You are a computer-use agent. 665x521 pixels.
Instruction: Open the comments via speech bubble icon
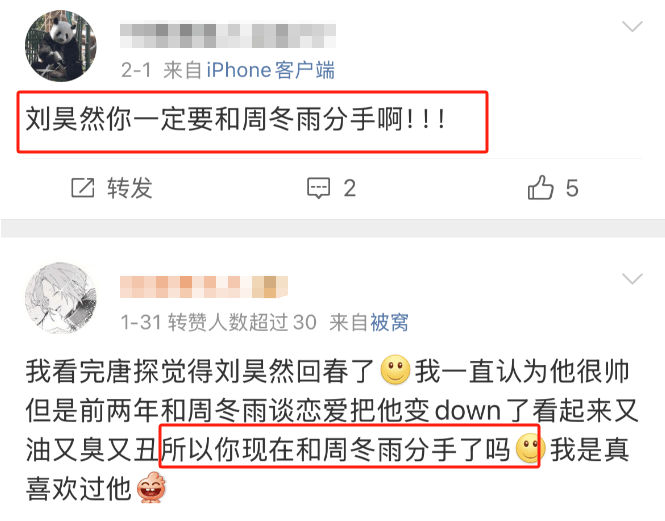coord(318,188)
